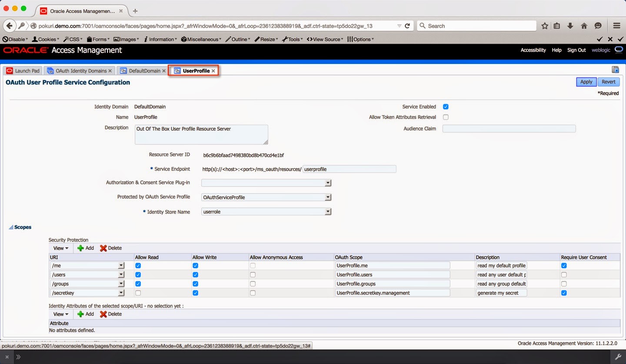Enable Allow Token Attributes Retrieval
Screen dimensions: 626x364
[446, 117]
